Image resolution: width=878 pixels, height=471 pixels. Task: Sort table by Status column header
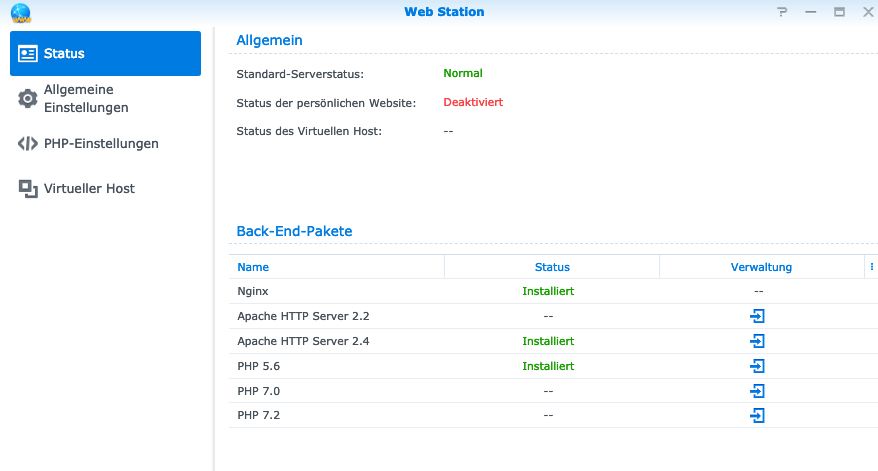[x=552, y=267]
